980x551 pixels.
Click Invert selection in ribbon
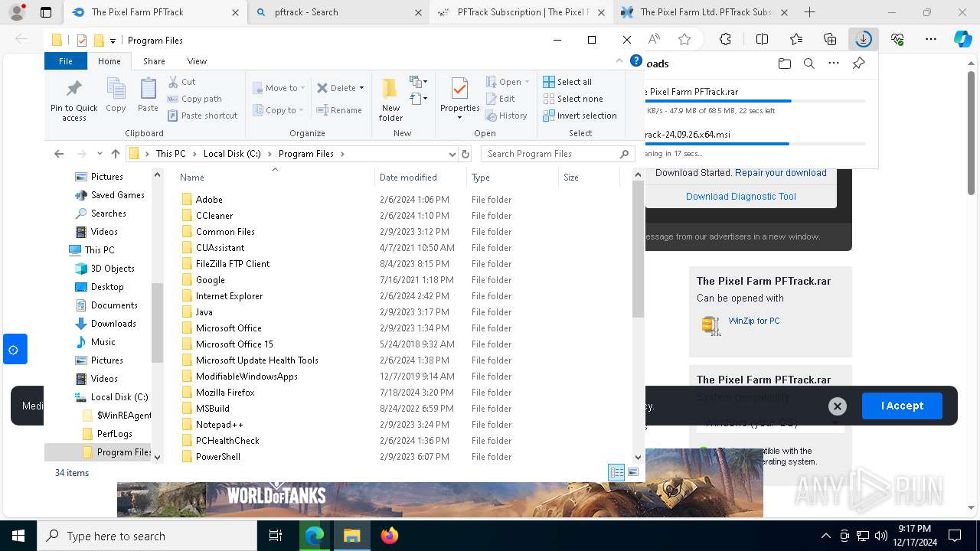tap(580, 116)
